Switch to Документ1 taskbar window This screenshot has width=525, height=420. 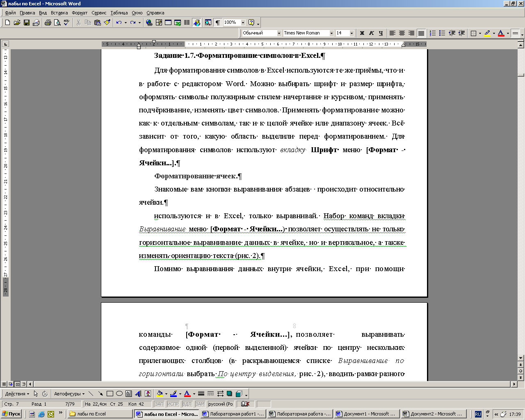(x=366, y=414)
